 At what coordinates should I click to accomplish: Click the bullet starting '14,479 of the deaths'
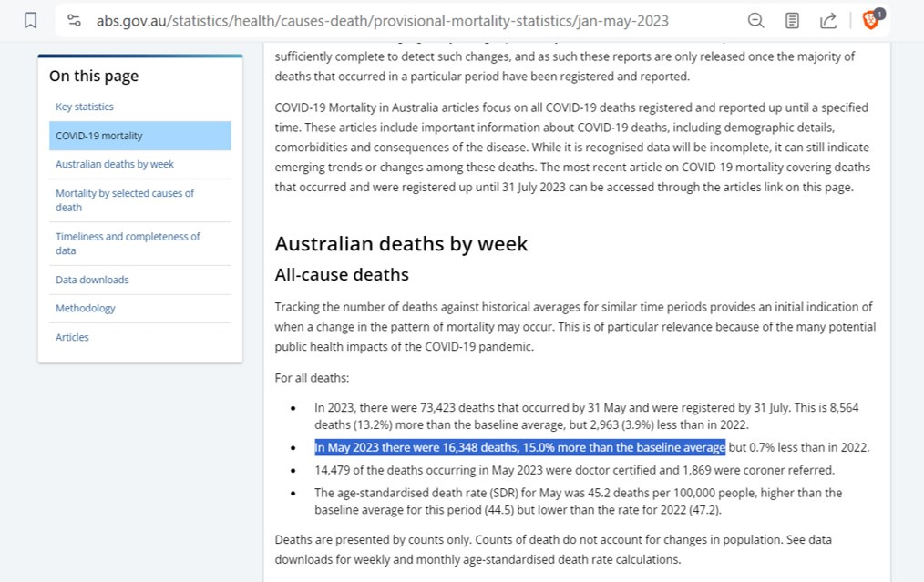575,470
